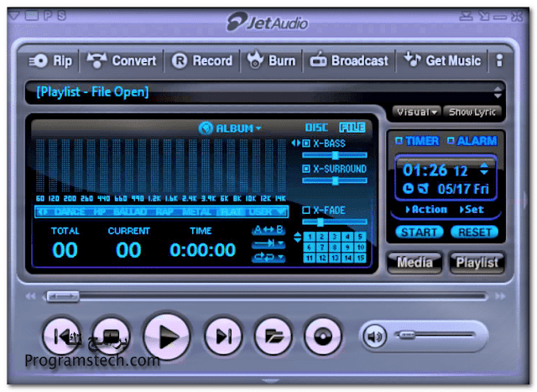Open the Burn disc tool
Viewport: 537px width, 392px height.
pos(272,60)
